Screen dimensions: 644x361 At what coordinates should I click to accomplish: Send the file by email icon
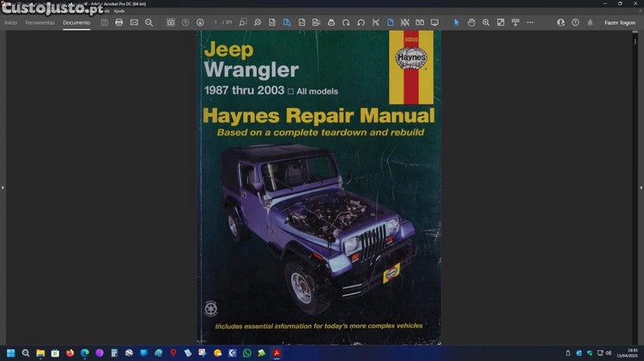pos(134,22)
